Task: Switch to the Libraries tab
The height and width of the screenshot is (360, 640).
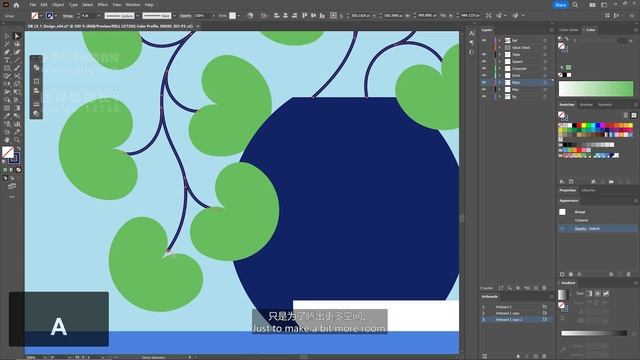Action: click(x=588, y=191)
